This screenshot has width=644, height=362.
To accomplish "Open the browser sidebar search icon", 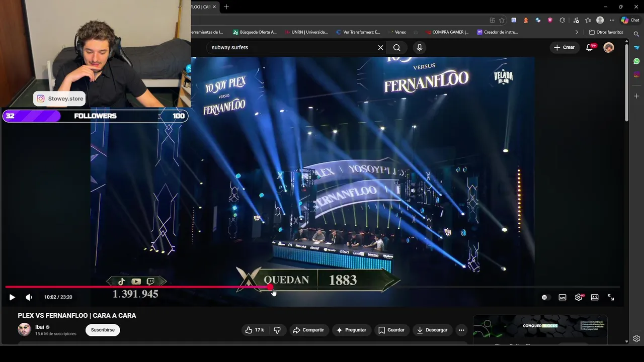I will 636,34.
